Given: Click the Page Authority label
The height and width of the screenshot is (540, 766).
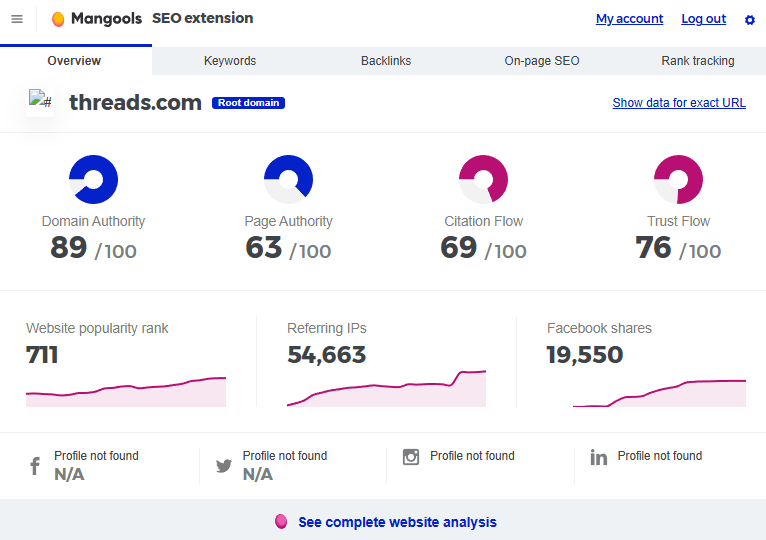Looking at the screenshot, I should click(x=288, y=221).
